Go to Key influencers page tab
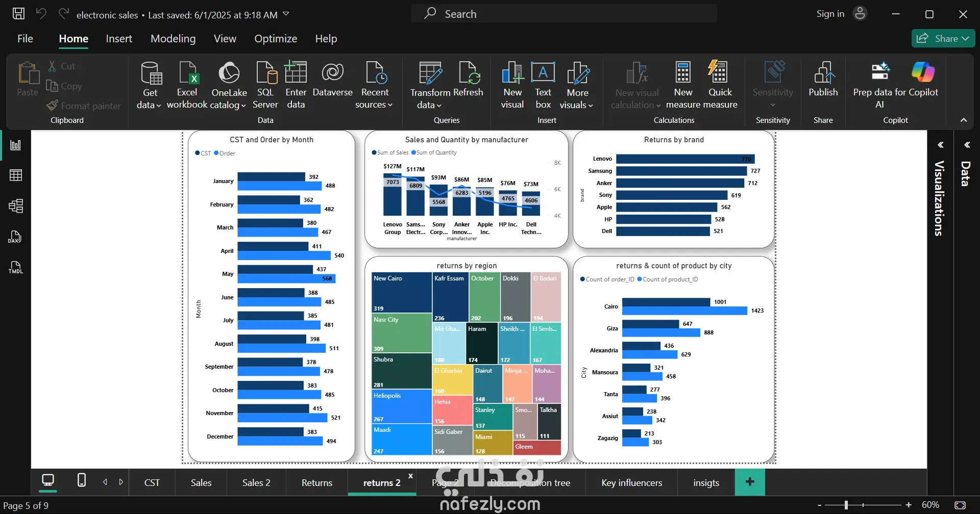The width and height of the screenshot is (980, 514). point(632,483)
